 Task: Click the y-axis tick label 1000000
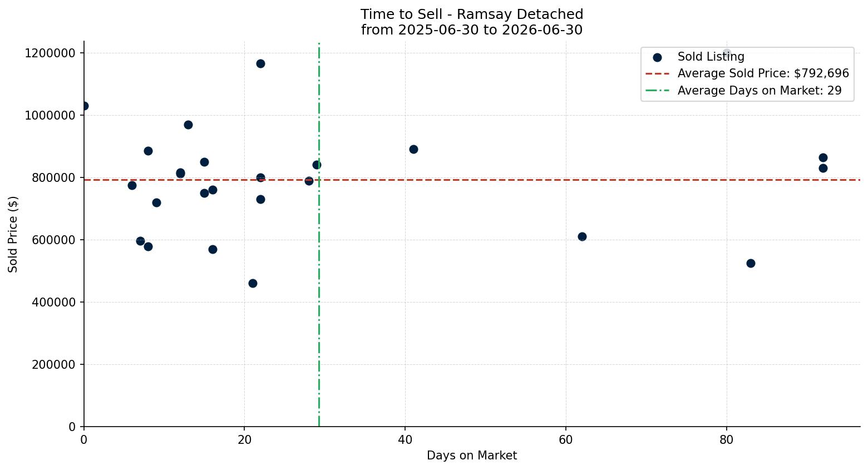click(50, 116)
